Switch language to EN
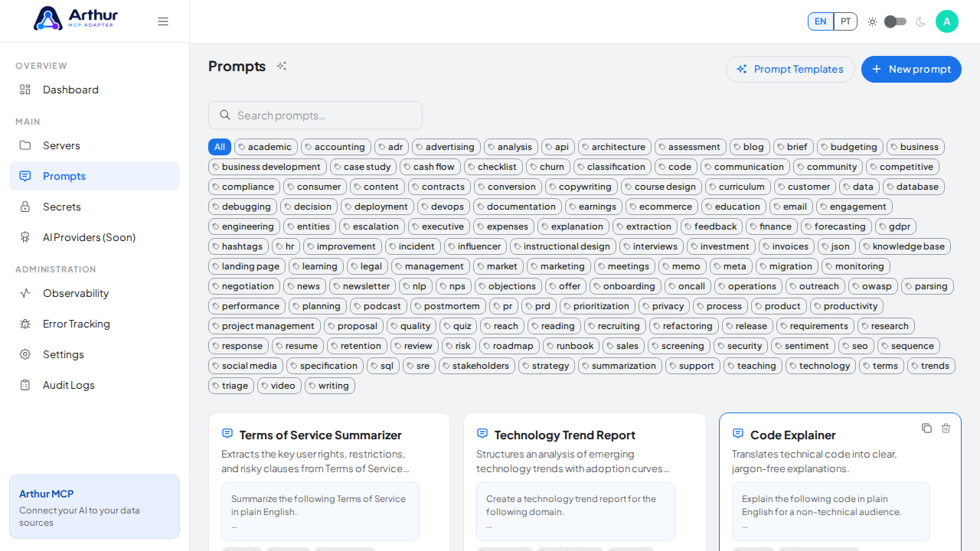 [821, 21]
